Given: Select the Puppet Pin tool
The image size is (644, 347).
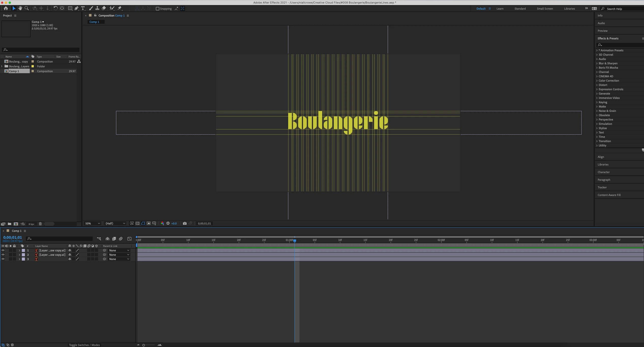Looking at the screenshot, I should [120, 8].
